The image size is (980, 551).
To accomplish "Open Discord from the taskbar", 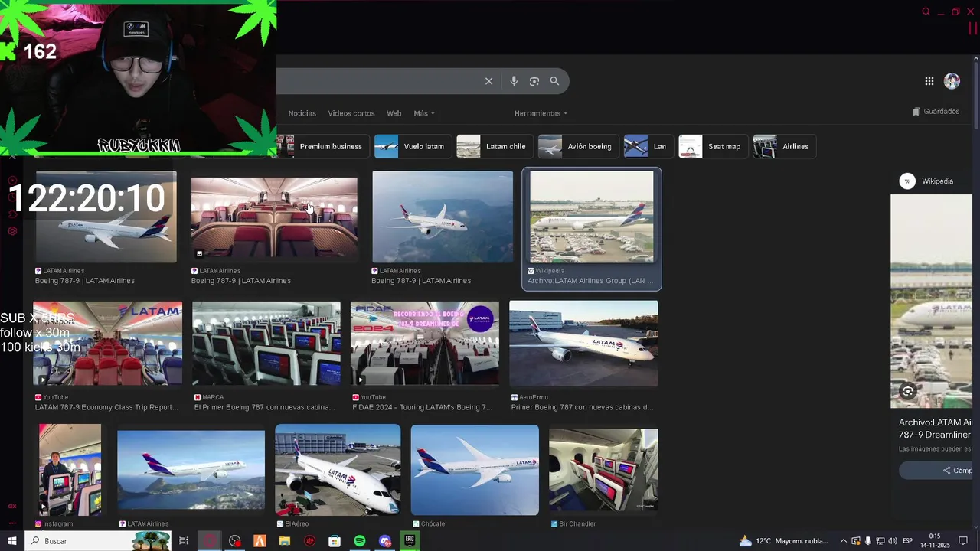I will [385, 541].
